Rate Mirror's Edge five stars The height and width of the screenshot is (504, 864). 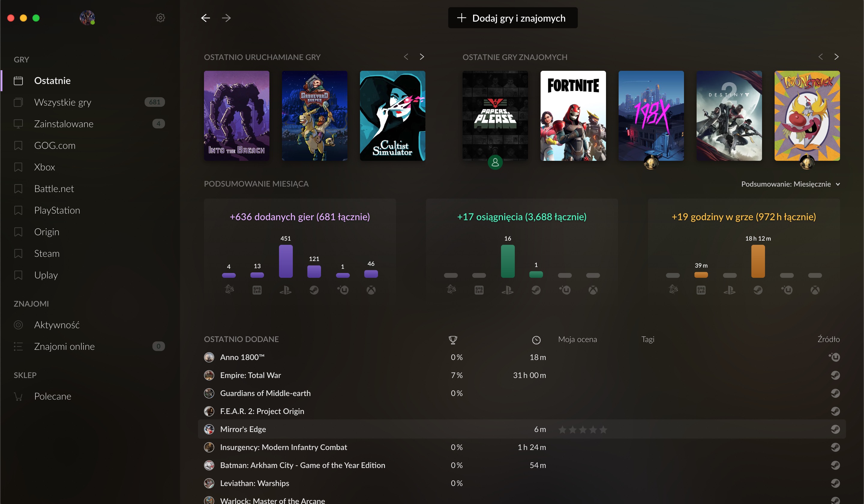pyautogui.click(x=603, y=429)
